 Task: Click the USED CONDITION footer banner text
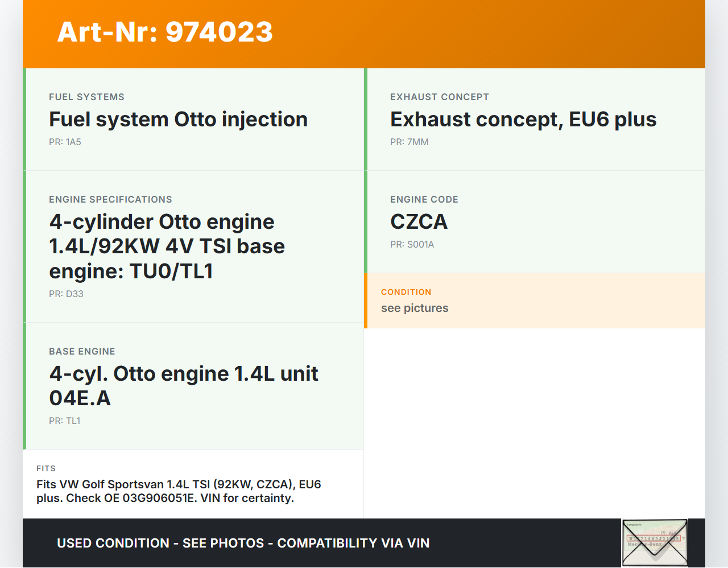point(243,543)
